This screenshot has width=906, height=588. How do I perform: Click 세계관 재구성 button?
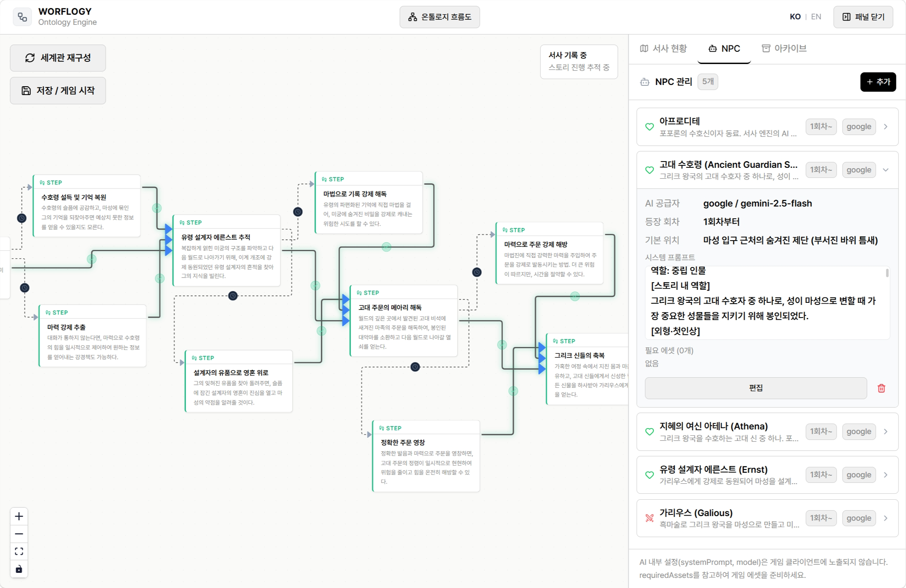click(x=58, y=58)
